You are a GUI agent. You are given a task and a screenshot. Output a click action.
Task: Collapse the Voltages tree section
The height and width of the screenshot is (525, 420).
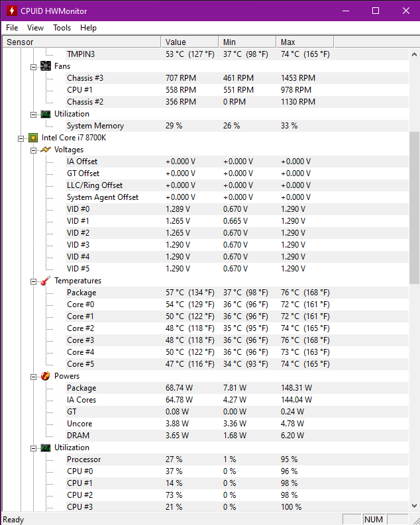click(33, 150)
